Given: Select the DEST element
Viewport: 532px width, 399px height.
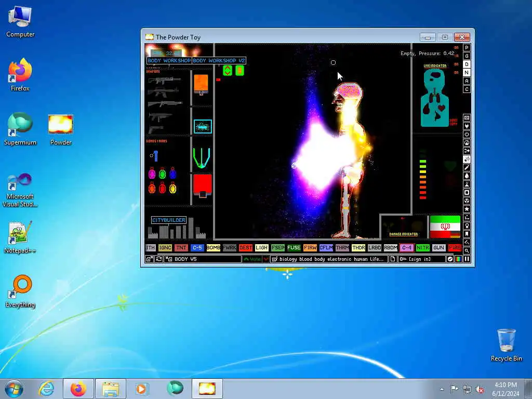Looking at the screenshot, I should click(246, 248).
